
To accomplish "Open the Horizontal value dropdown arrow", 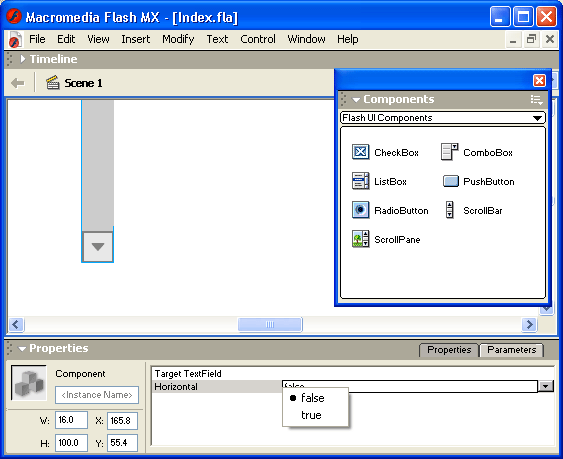I will [x=545, y=386].
